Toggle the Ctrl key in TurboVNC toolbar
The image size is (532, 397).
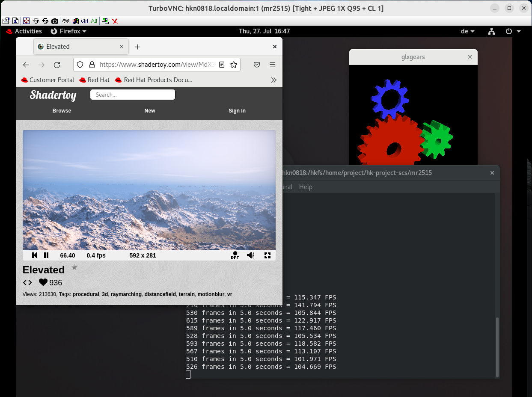pos(85,21)
